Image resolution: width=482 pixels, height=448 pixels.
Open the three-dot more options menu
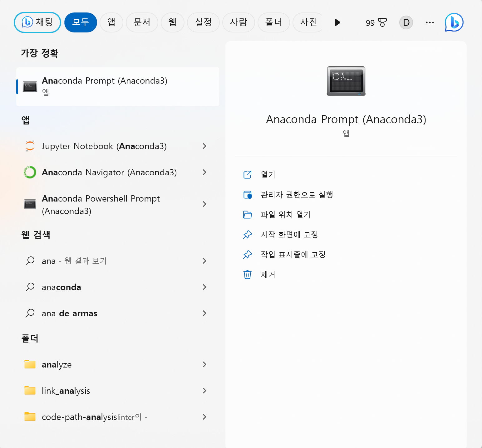(430, 22)
